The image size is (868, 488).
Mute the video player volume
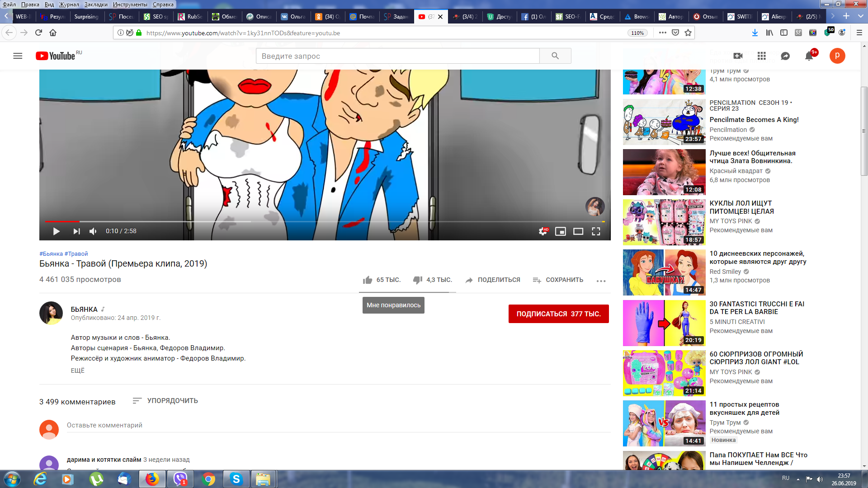tap(93, 231)
